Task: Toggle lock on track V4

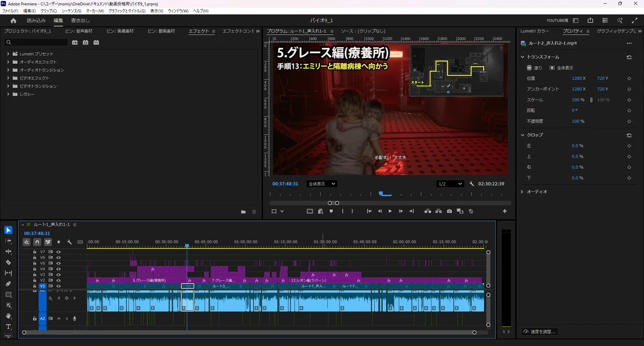Action: coord(35,269)
